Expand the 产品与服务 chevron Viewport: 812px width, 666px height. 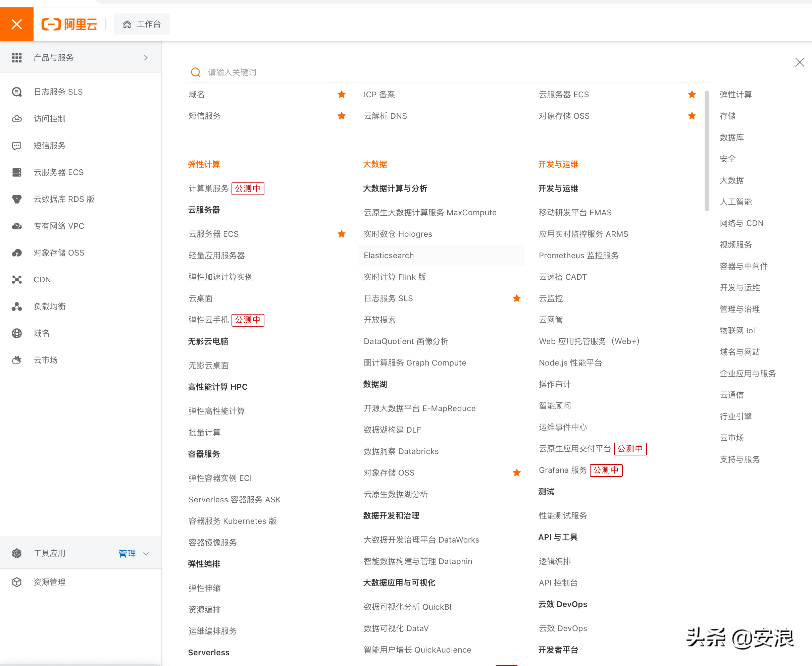coord(146,58)
